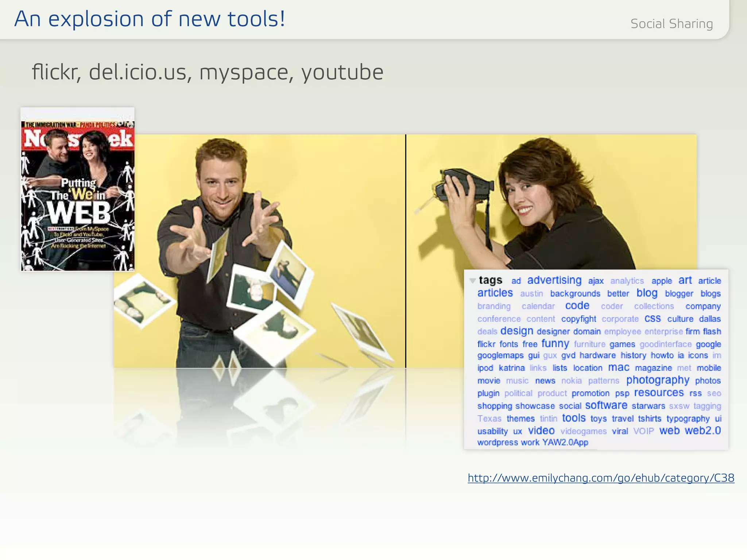This screenshot has width=747, height=560.
Task: Open the emilychang.com ehub category link
Action: pos(601,478)
